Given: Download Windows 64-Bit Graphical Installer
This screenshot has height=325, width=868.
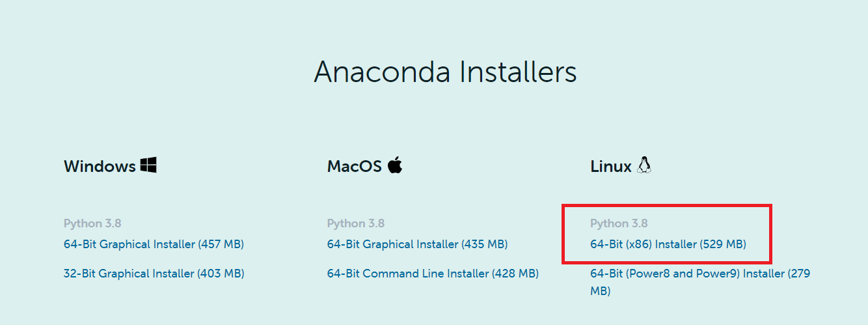Looking at the screenshot, I should click(154, 244).
